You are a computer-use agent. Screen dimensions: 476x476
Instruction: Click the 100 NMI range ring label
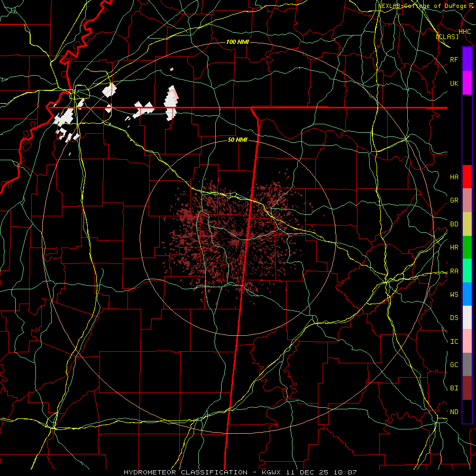(x=237, y=42)
